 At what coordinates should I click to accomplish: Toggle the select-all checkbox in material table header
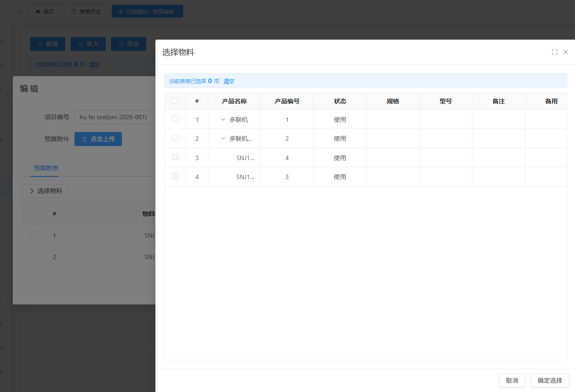coord(175,101)
